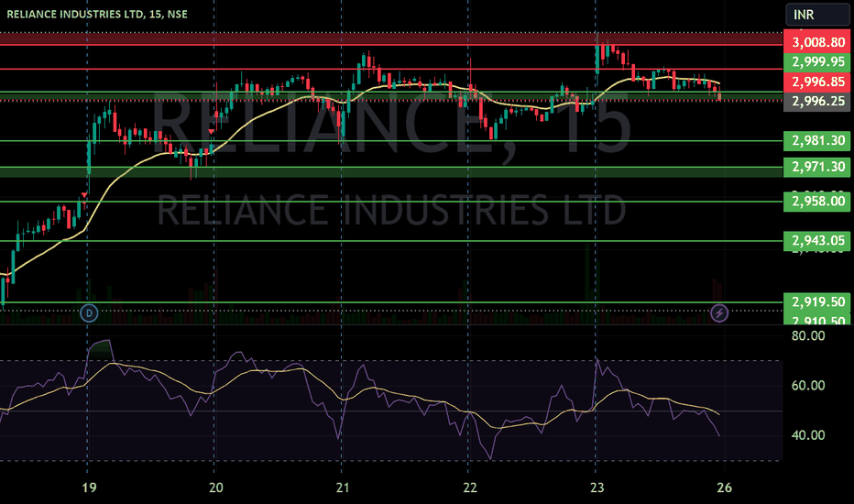Click date label 19 on time axis
Screen dimensions: 854x504
pyautogui.click(x=89, y=488)
